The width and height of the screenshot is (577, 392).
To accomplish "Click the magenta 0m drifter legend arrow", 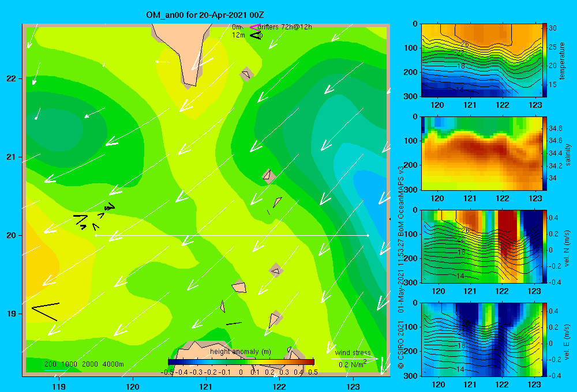I will tap(254, 27).
